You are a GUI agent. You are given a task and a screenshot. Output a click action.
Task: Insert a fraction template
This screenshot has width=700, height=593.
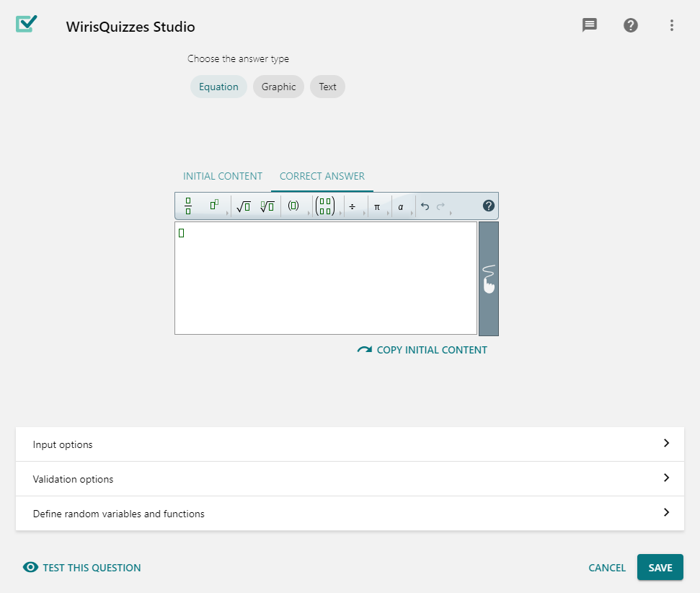coord(188,206)
